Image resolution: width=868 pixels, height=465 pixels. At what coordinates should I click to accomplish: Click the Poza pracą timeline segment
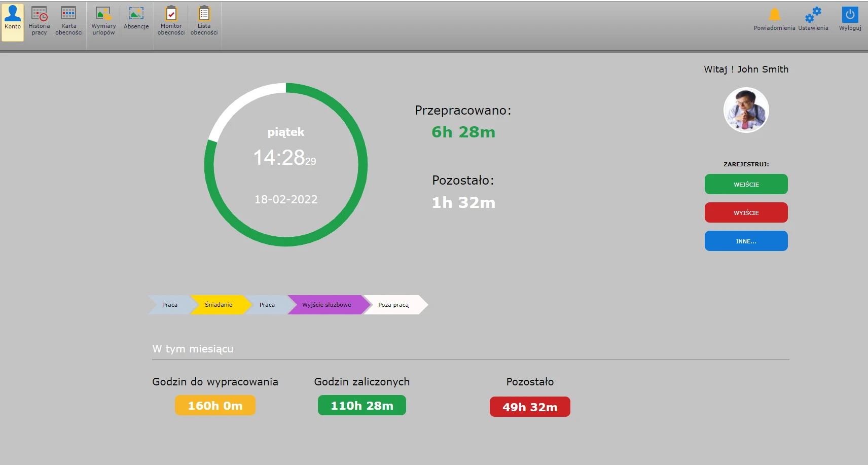tap(393, 305)
